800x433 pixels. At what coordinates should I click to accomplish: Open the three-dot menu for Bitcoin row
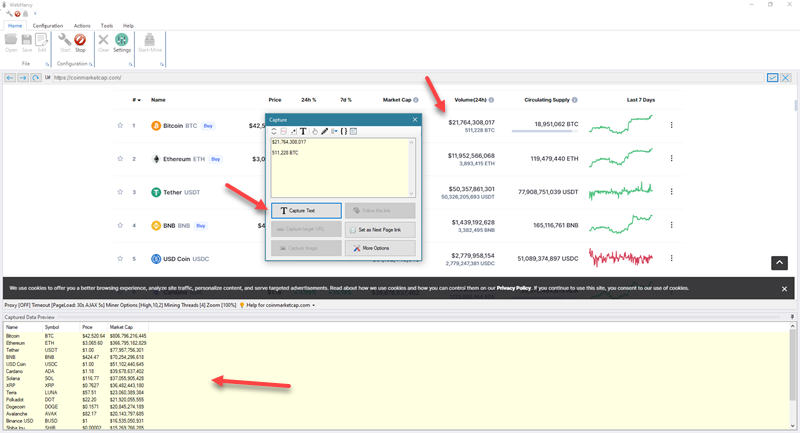click(671, 125)
